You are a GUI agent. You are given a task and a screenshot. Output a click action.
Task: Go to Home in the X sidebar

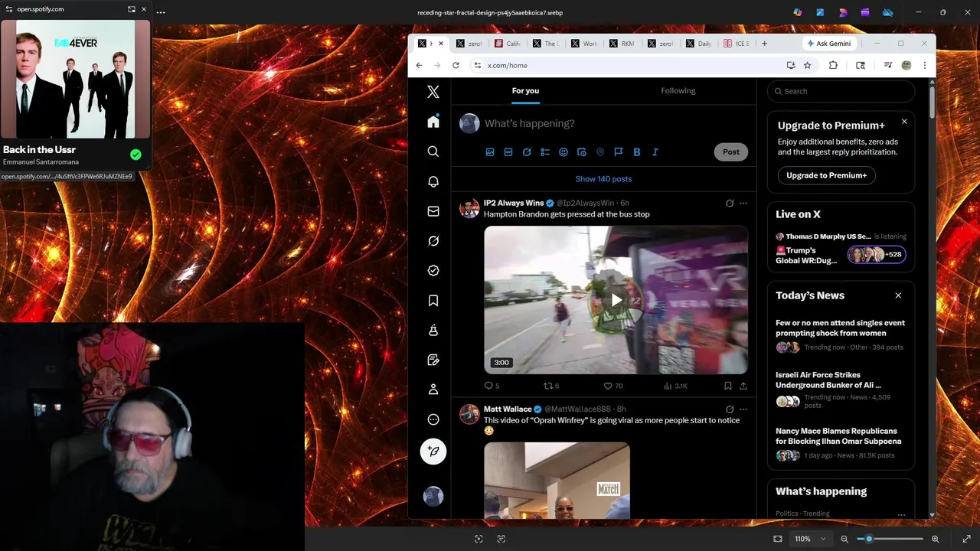coord(433,122)
